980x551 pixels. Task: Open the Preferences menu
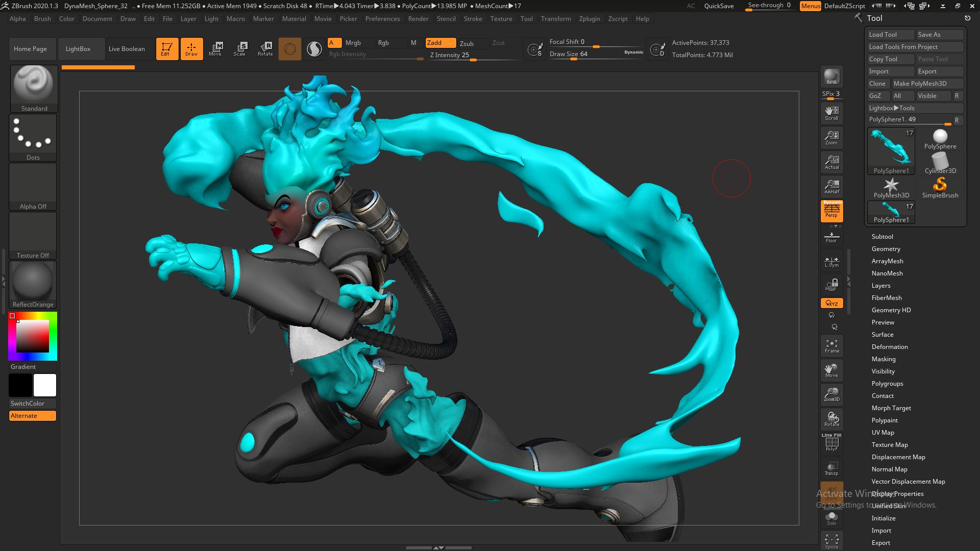click(x=382, y=19)
